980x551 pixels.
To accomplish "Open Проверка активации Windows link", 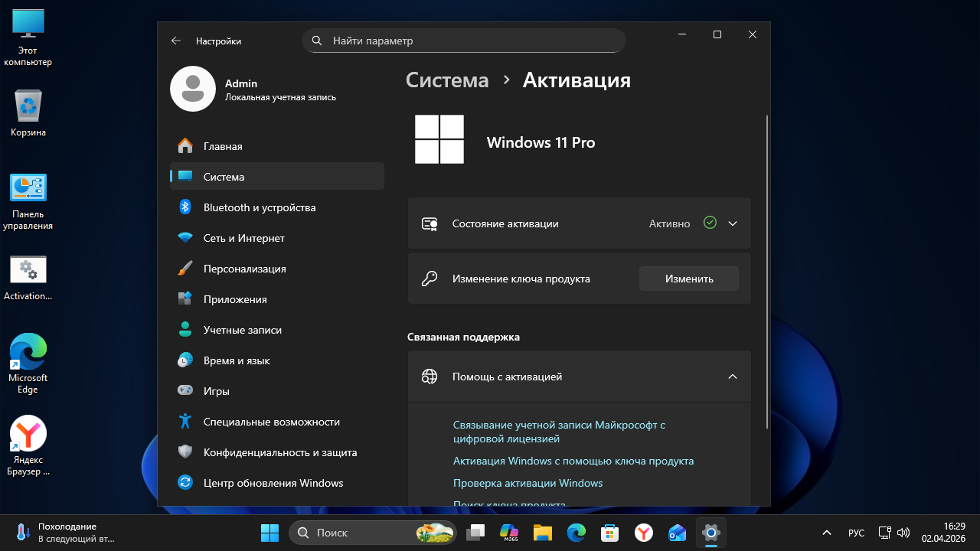I will coord(528,483).
